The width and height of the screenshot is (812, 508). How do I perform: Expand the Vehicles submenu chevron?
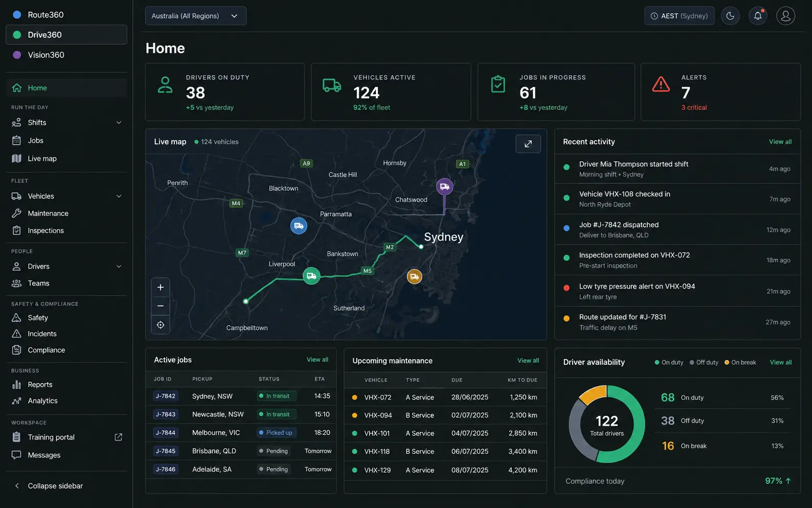[119, 196]
